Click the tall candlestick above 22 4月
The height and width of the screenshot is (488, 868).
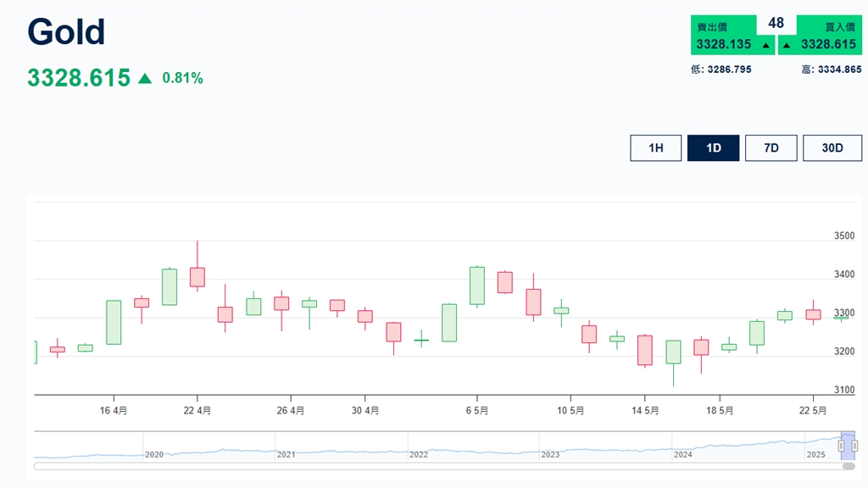click(198, 275)
